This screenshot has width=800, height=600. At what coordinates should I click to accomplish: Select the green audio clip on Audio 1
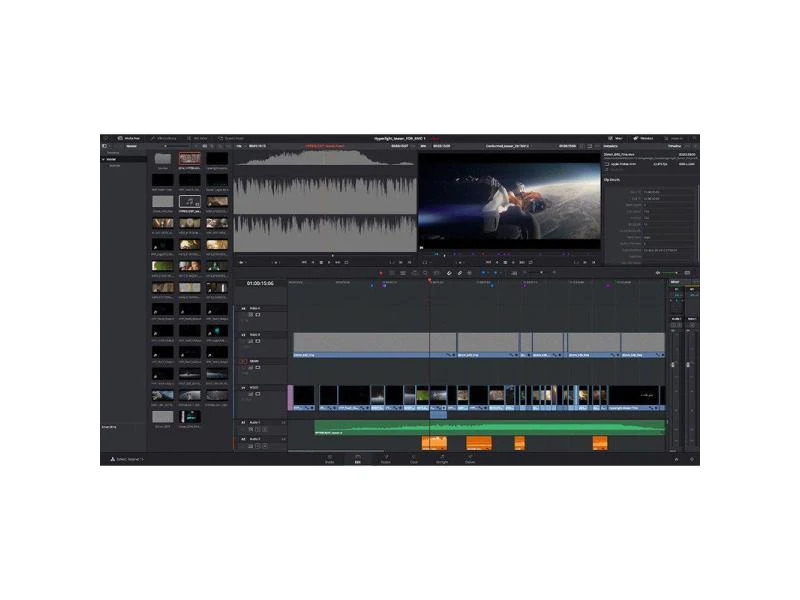[490, 428]
